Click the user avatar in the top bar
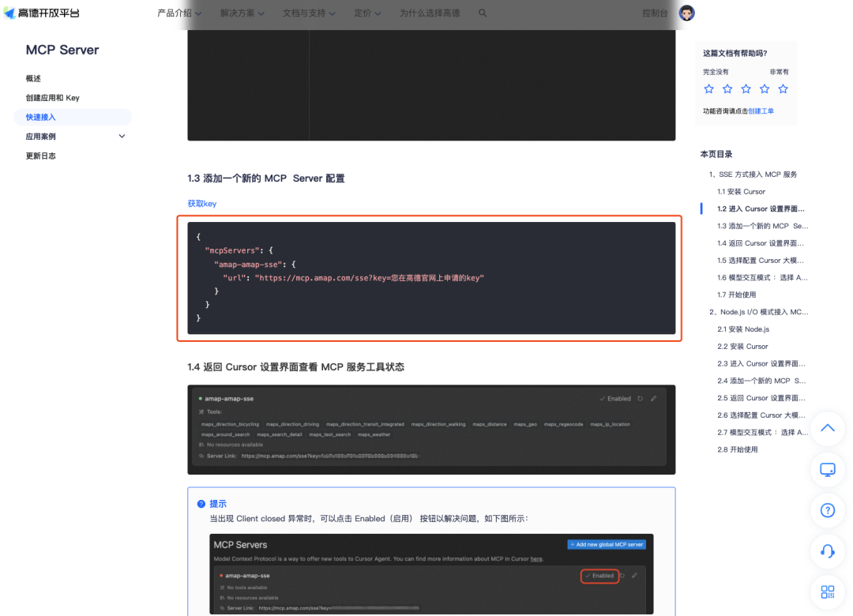 pos(686,13)
